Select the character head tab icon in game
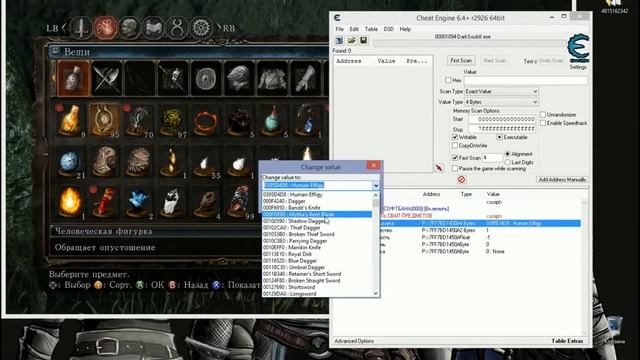The image size is (640, 360). coord(129,28)
